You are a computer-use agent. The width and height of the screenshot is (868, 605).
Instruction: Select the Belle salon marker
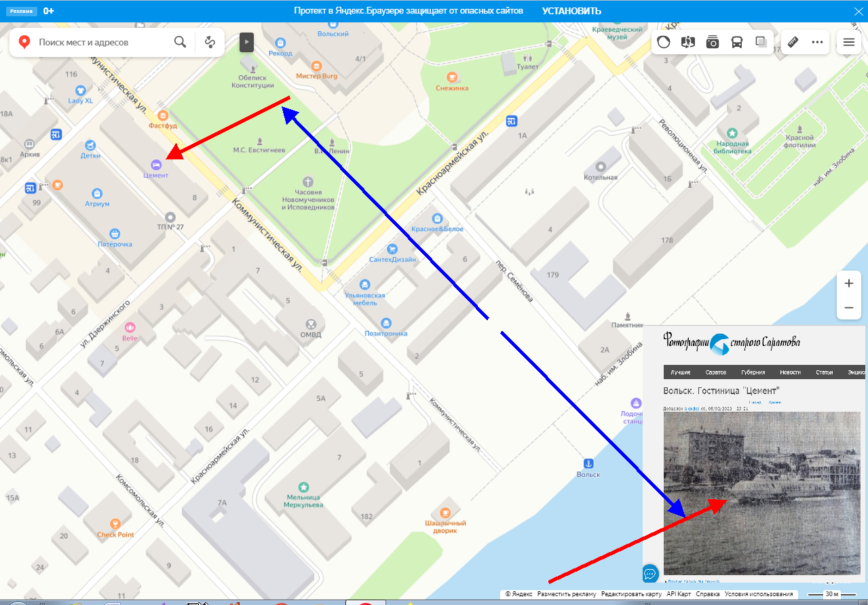click(x=130, y=328)
